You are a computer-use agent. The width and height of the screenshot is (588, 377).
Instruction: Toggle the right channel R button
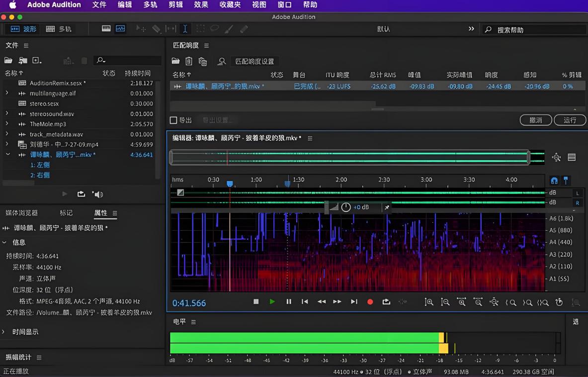577,203
